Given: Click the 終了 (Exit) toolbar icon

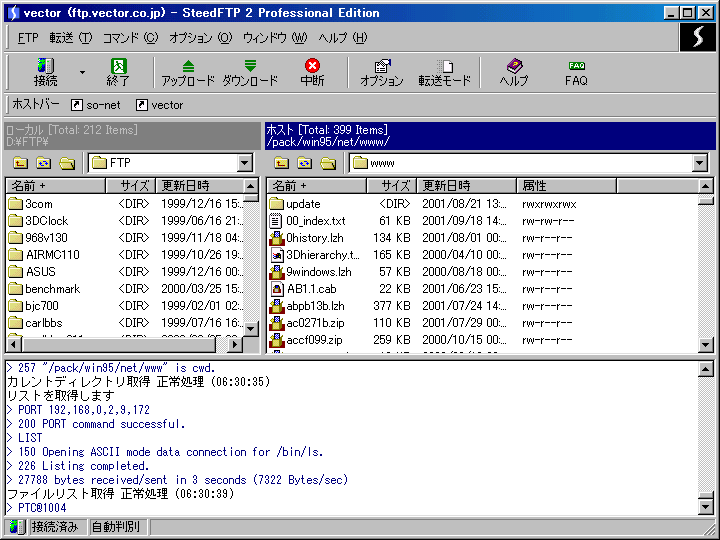Looking at the screenshot, I should [118, 73].
